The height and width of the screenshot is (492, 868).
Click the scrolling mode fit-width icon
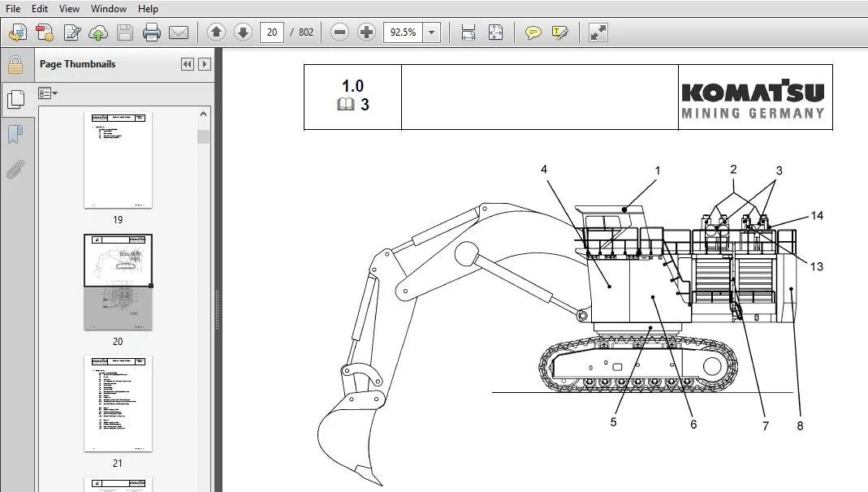tap(469, 32)
